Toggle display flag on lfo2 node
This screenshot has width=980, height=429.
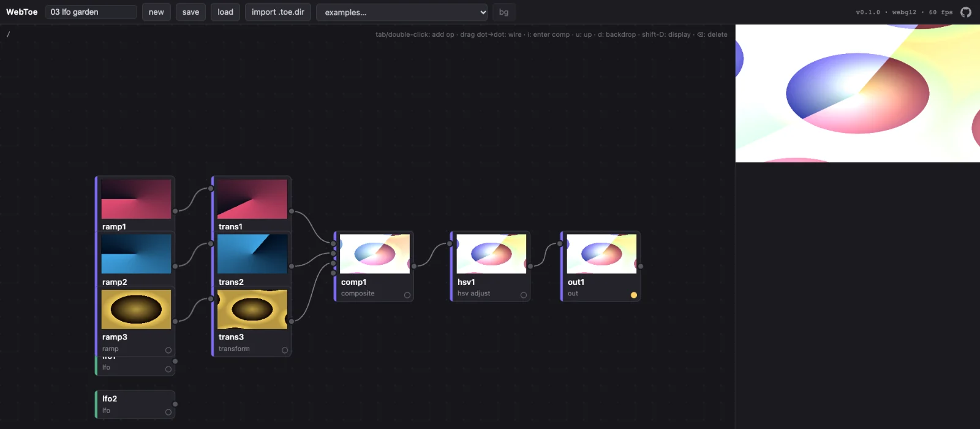click(168, 412)
